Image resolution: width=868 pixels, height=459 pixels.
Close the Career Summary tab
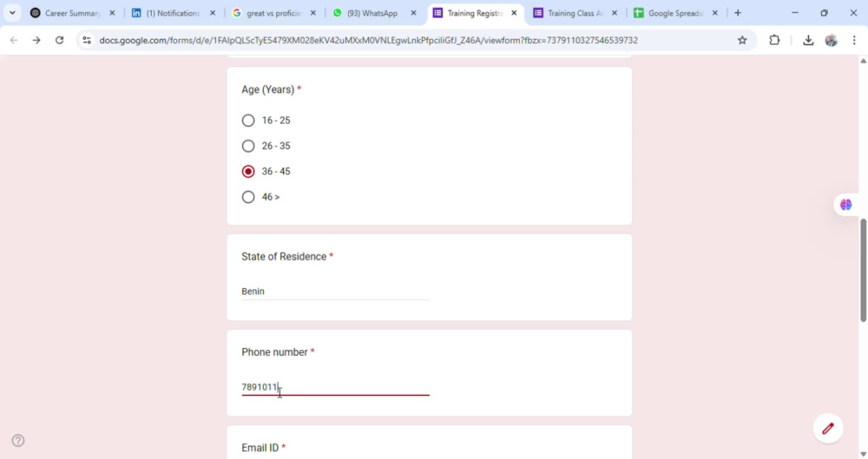112,13
